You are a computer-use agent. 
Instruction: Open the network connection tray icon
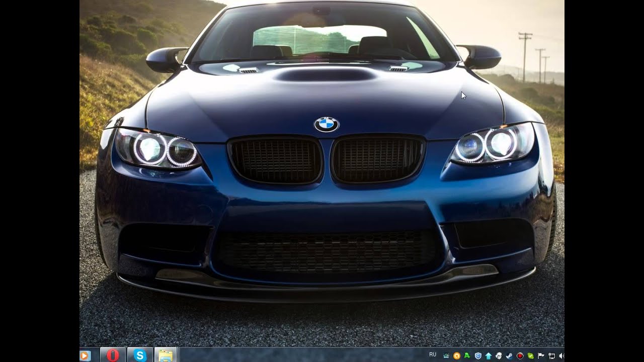click(552, 355)
